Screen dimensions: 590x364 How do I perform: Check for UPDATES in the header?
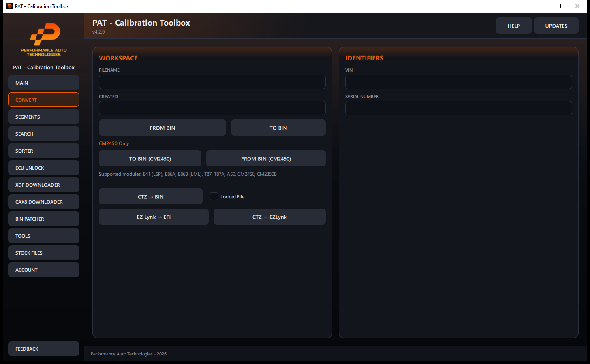[x=556, y=26]
